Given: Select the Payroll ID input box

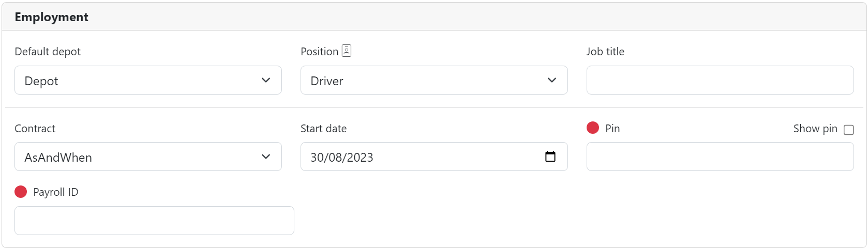Looking at the screenshot, I should coord(154,221).
